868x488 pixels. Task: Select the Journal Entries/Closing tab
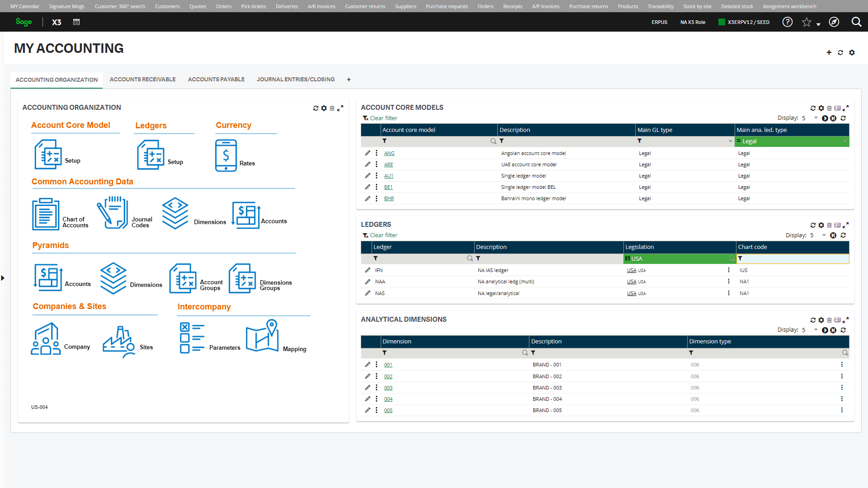295,79
